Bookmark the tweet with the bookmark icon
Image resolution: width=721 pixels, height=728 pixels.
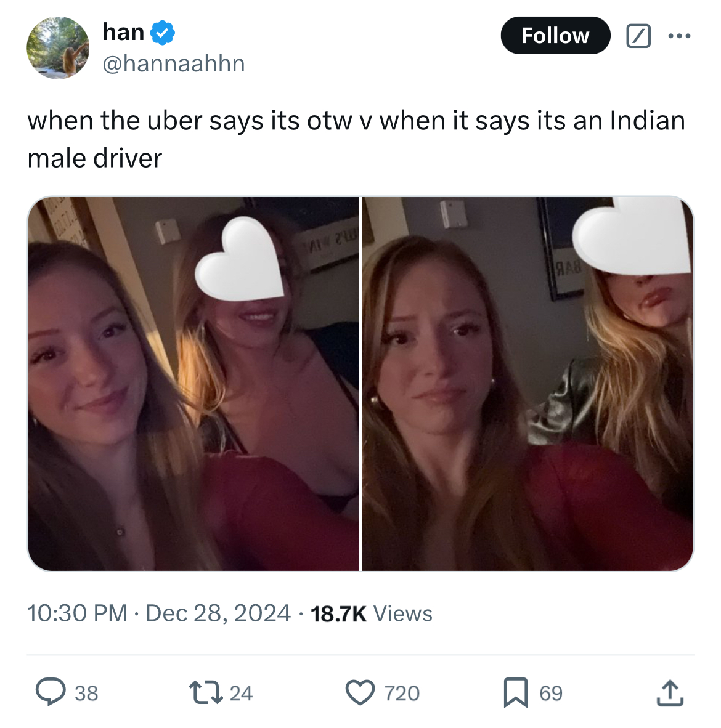click(516, 692)
